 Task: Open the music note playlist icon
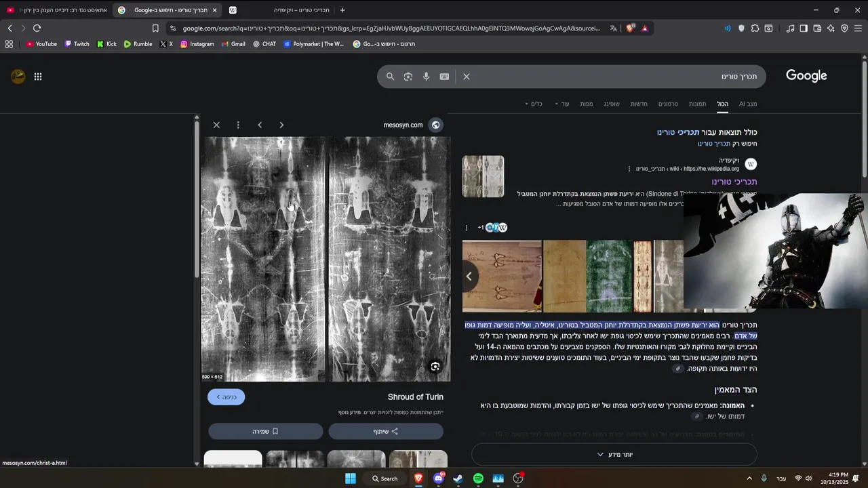coord(790,28)
